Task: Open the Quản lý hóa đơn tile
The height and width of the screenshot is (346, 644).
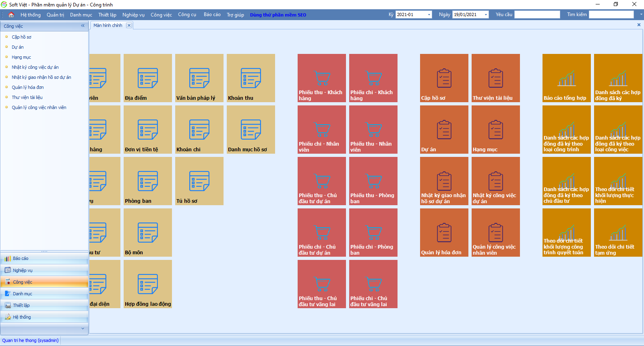Action: tap(444, 233)
